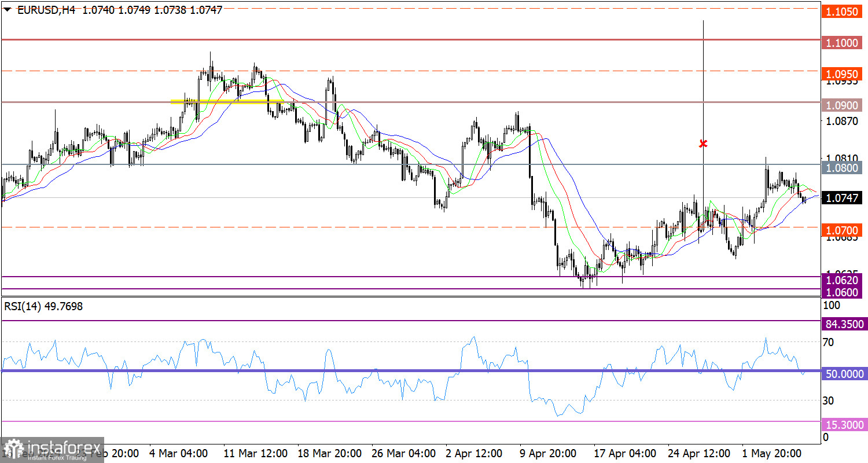Click the 1.0620 price level label
The height and width of the screenshot is (463, 868).
841,280
